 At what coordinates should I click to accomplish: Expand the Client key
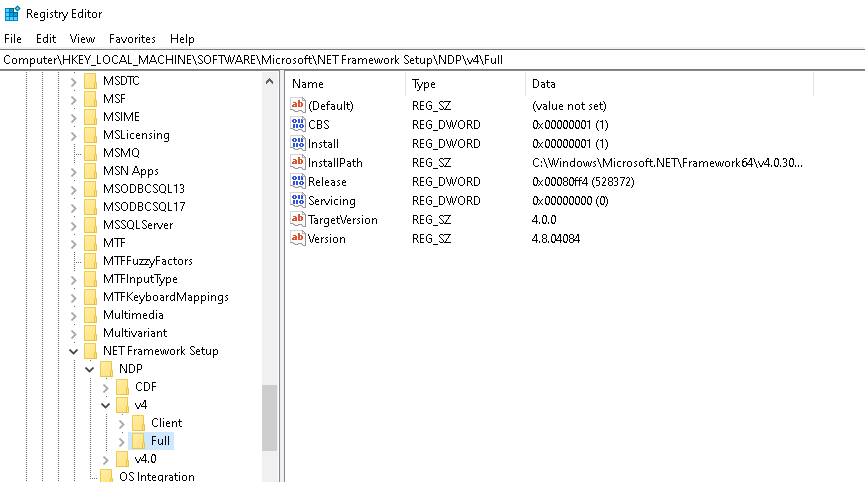point(121,424)
